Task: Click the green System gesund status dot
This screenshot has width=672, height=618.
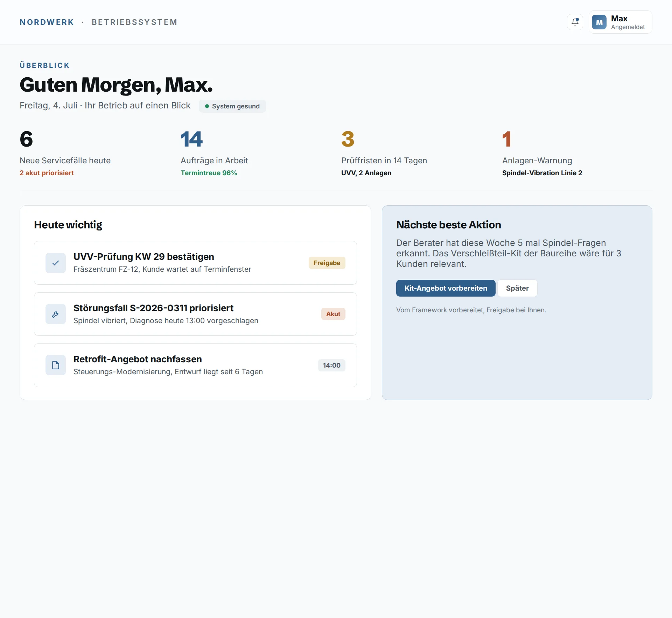Action: 207,106
